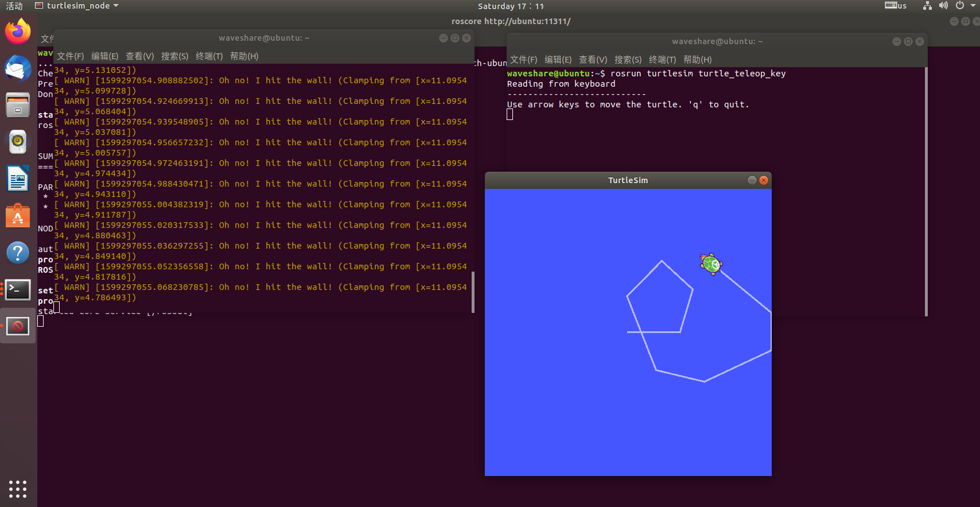Click warning with timestamp 1599297054.908882502
Viewport: 980px width, 507px height.
[260, 86]
